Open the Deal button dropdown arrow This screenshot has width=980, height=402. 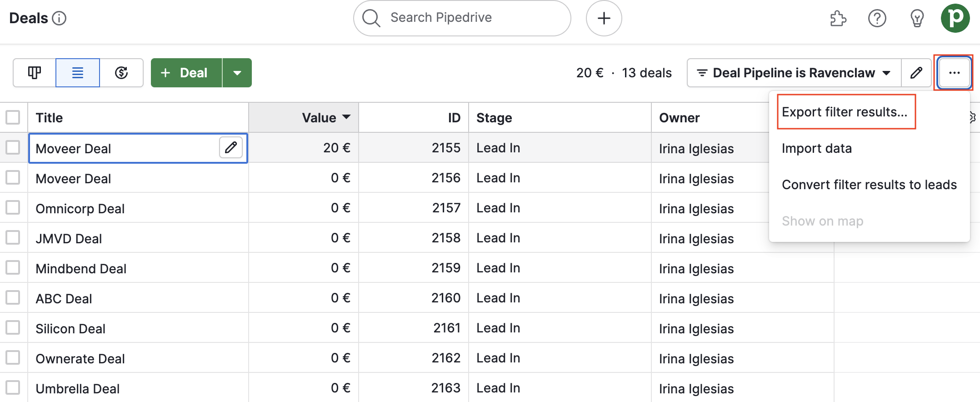[237, 73]
